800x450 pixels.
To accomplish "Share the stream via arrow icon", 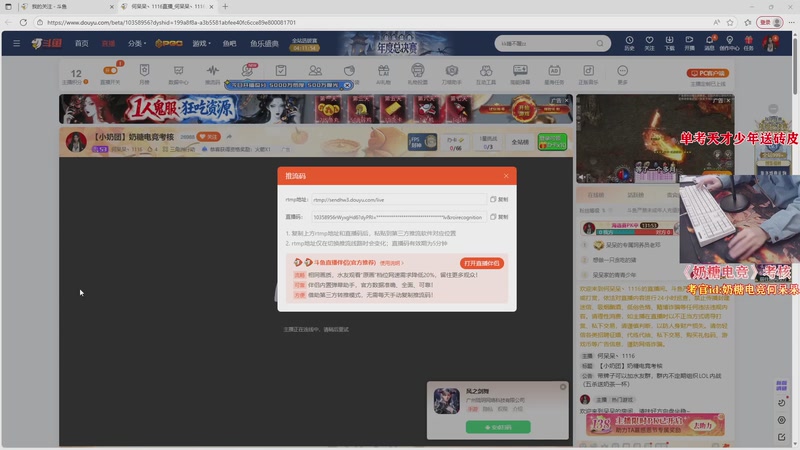I will [x=229, y=136].
